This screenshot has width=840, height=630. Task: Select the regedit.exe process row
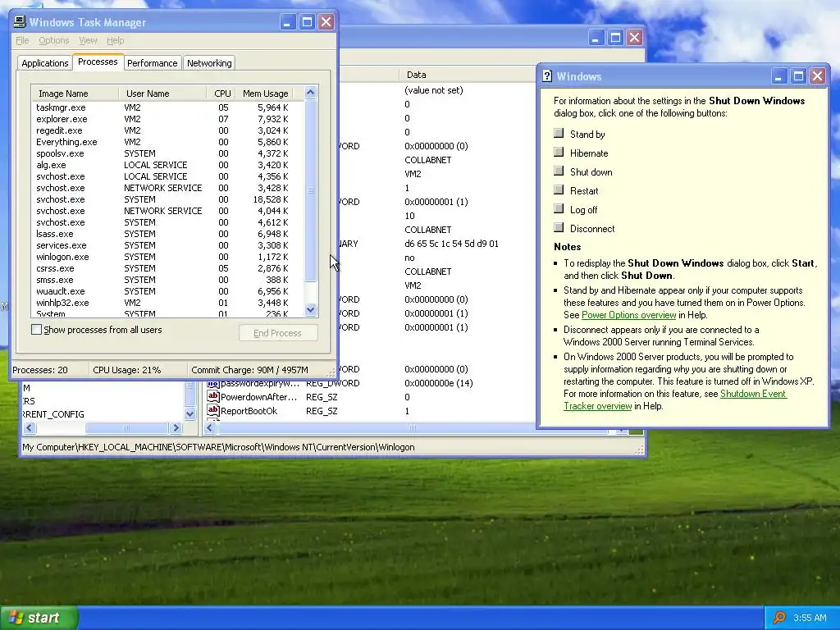pos(167,130)
